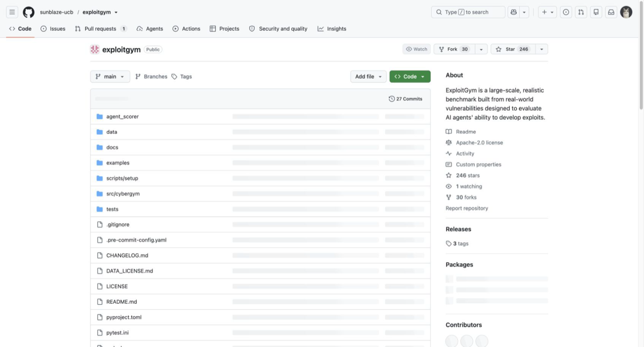Open the pull requests icon in top bar

coord(581,12)
